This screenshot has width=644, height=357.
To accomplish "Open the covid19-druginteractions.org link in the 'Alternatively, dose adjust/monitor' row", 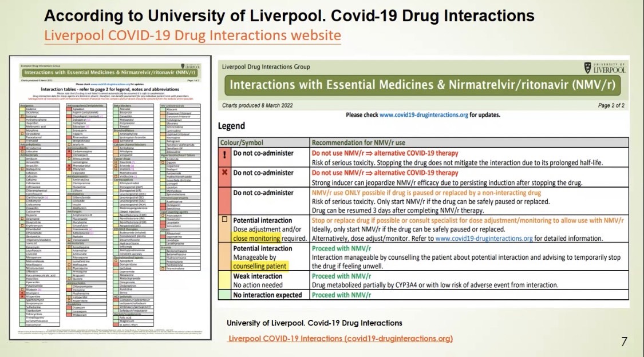I will 484,239.
